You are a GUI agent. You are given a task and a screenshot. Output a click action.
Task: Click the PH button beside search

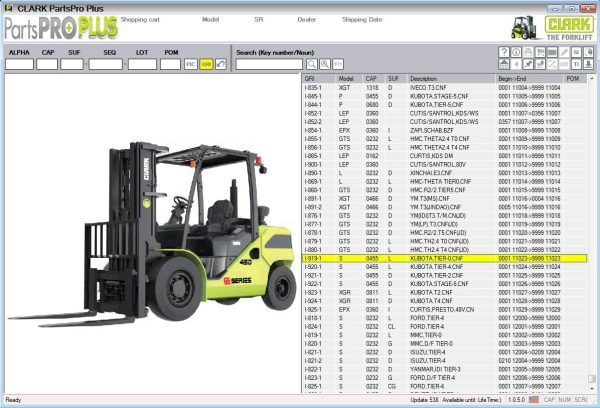click(x=338, y=64)
